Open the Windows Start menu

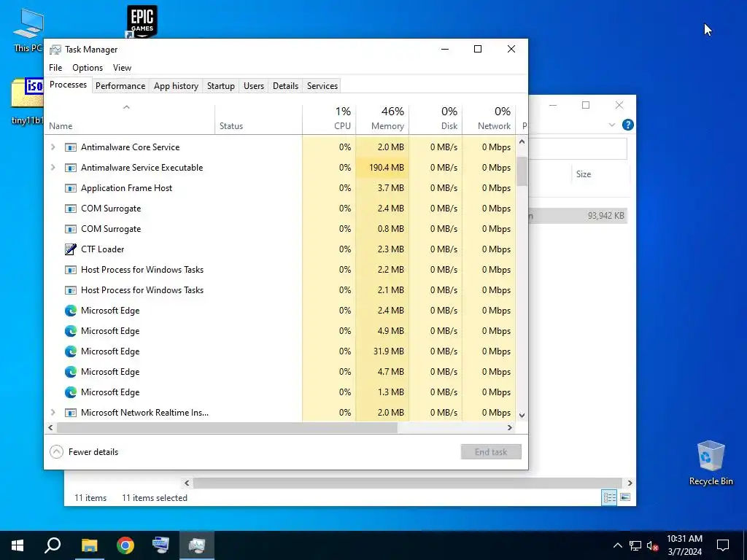pos(18,545)
